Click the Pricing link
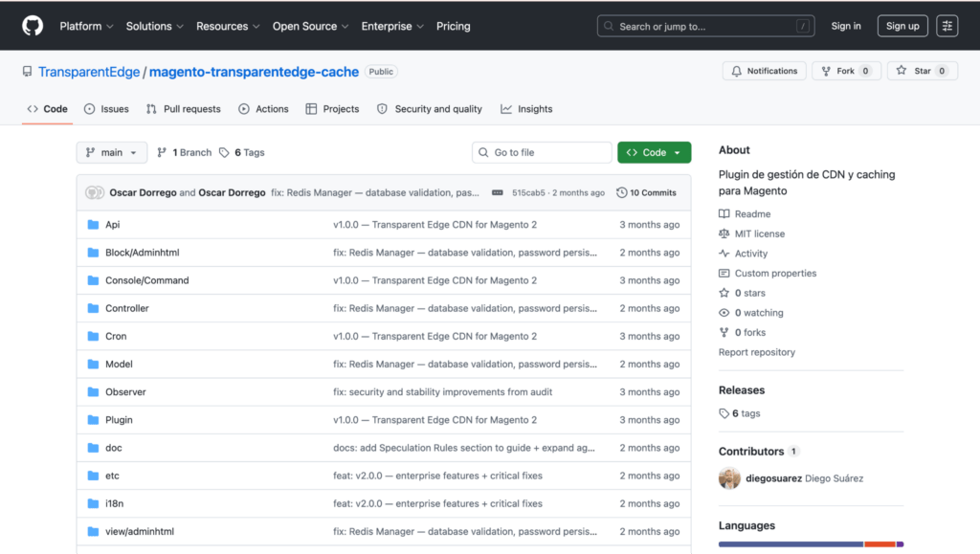980x554 pixels. pos(453,26)
